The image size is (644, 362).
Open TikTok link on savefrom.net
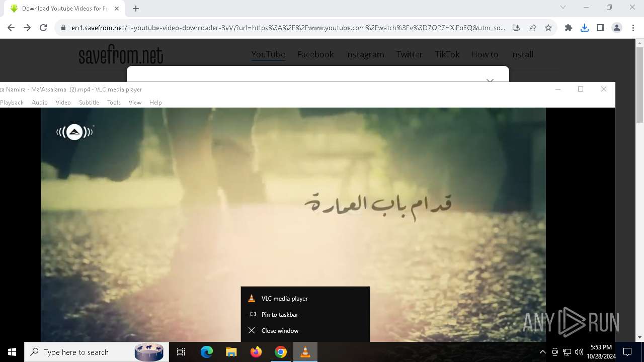pyautogui.click(x=447, y=54)
